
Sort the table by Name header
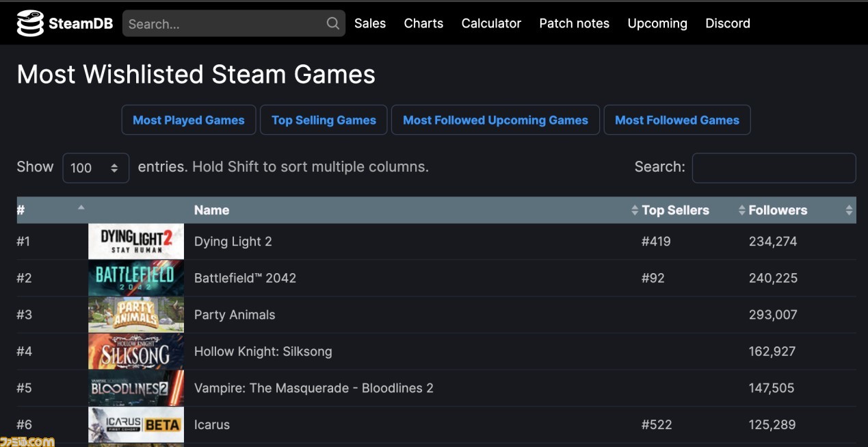[x=211, y=210]
